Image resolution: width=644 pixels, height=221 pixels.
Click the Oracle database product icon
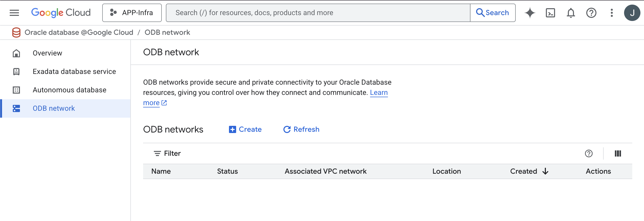(x=16, y=32)
